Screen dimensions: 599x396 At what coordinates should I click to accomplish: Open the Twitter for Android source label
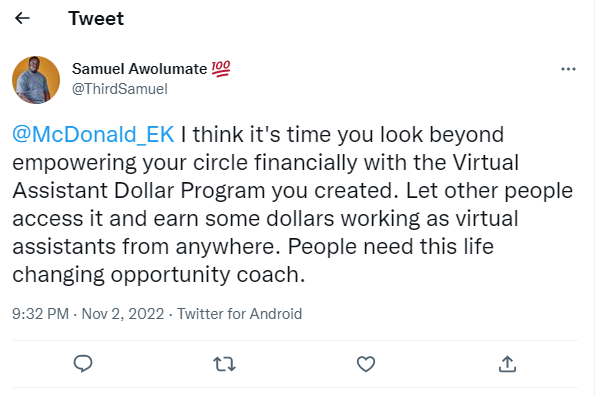240,314
